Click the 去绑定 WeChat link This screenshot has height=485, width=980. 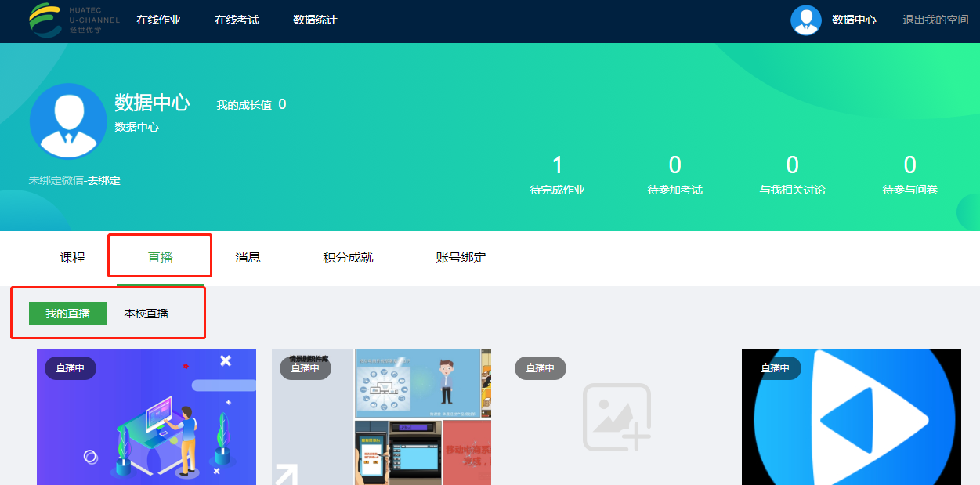click(x=104, y=180)
